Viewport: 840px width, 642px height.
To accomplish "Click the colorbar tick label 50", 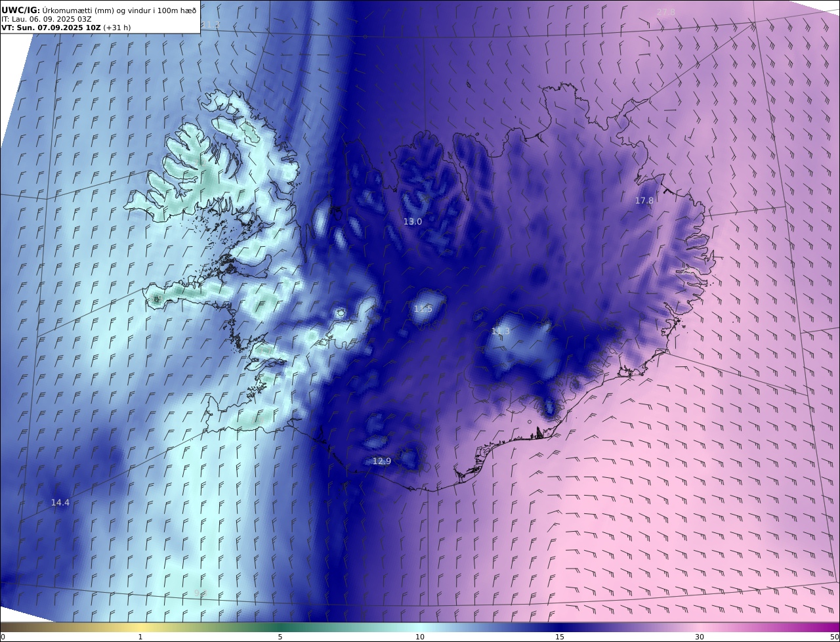I will [835, 637].
